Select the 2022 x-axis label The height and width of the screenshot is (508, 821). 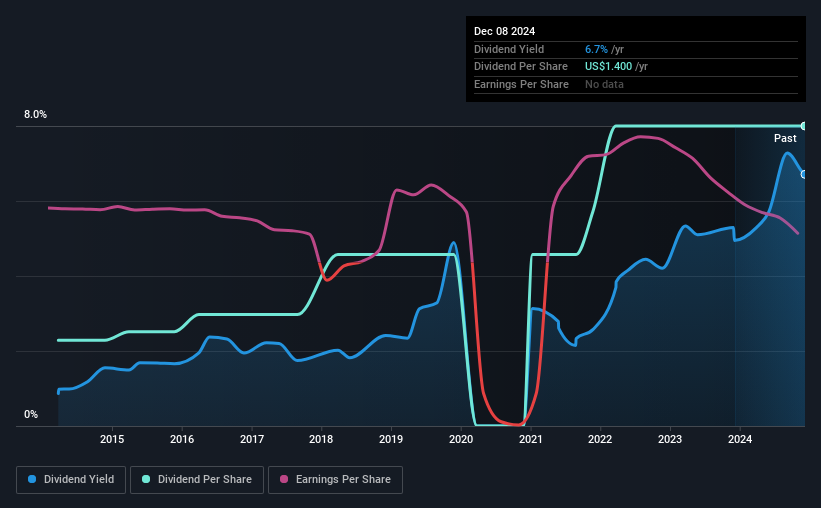tap(600, 439)
